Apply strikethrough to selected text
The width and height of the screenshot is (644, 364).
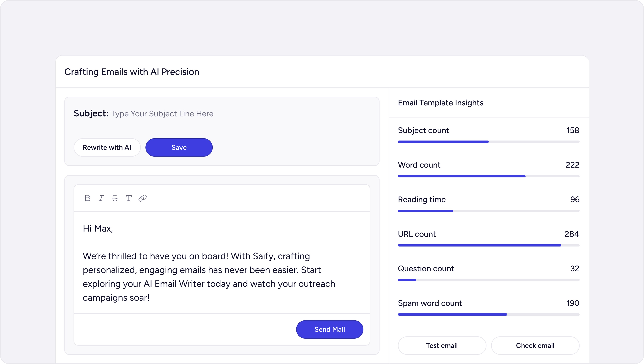(x=115, y=198)
